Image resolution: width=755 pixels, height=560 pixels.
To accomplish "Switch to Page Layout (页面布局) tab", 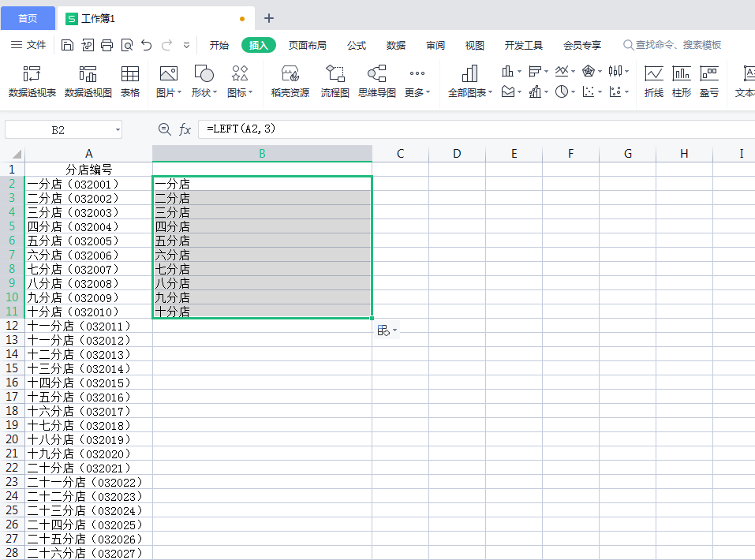I will 307,45.
